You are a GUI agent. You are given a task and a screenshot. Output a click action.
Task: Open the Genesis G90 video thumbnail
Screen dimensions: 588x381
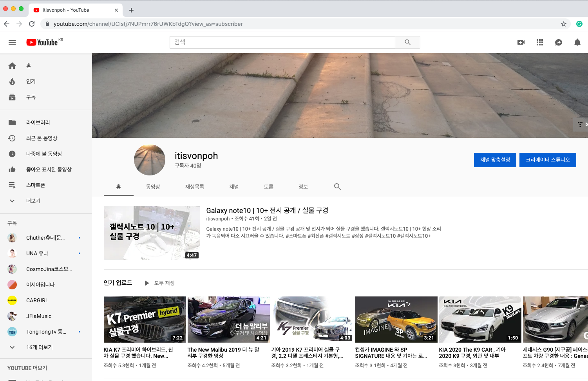point(555,320)
